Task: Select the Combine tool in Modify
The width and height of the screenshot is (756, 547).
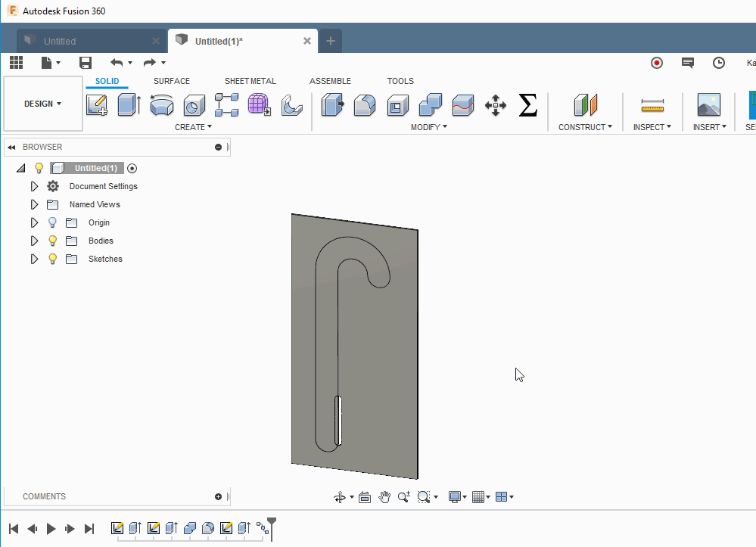Action: pyautogui.click(x=431, y=105)
